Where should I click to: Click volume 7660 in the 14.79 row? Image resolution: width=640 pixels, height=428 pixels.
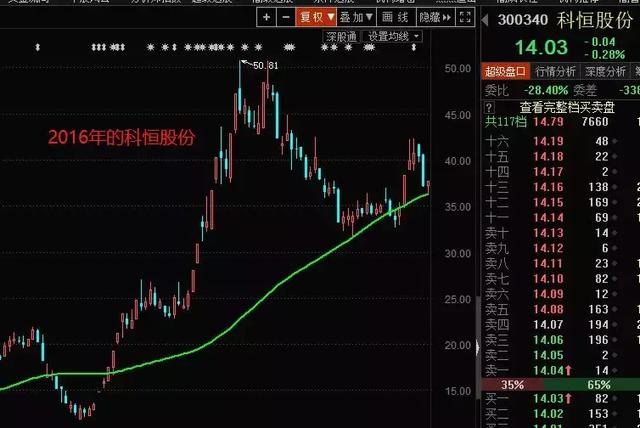(595, 122)
